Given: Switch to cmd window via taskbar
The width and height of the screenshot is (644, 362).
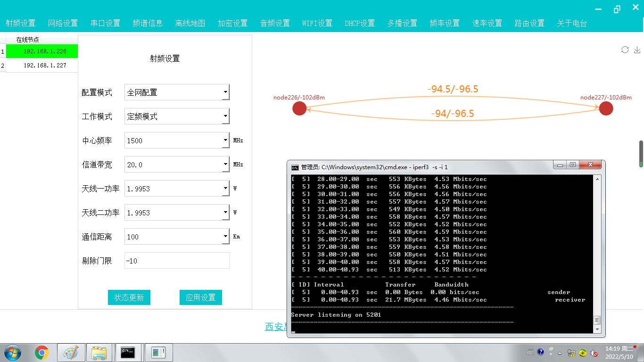Looking at the screenshot, I should [x=129, y=353].
